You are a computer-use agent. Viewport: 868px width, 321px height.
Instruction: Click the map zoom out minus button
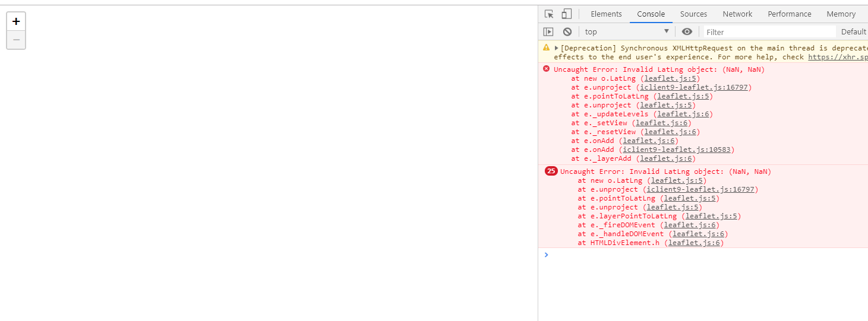[x=16, y=40]
